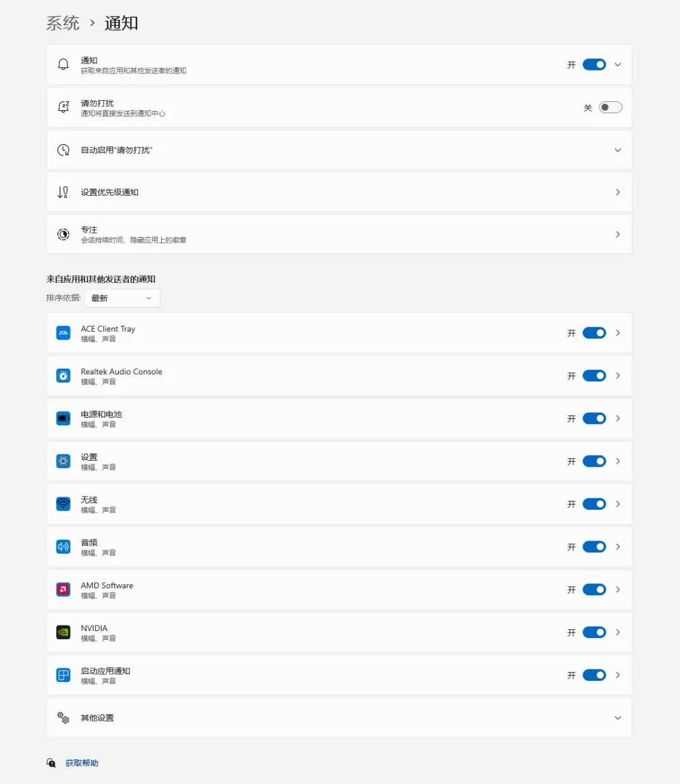Expand the 自动启用"请勿打扰" section
The image size is (680, 784).
coord(617,150)
